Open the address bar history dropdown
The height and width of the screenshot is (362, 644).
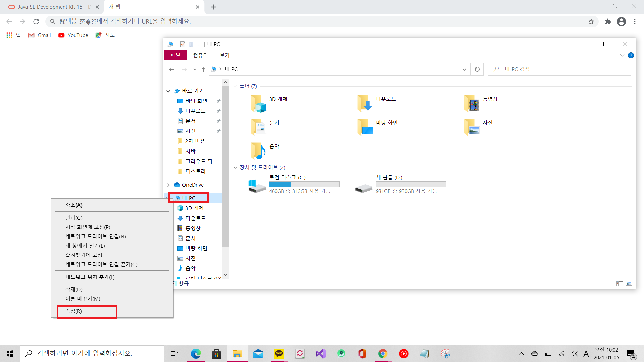464,69
